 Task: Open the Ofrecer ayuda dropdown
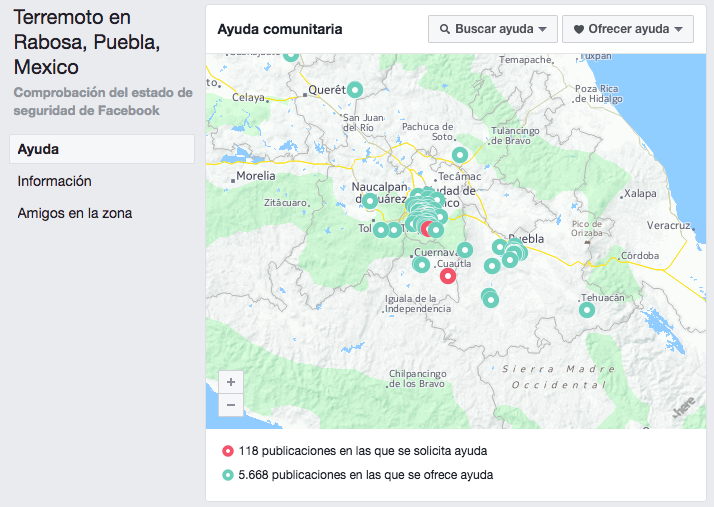pos(628,29)
